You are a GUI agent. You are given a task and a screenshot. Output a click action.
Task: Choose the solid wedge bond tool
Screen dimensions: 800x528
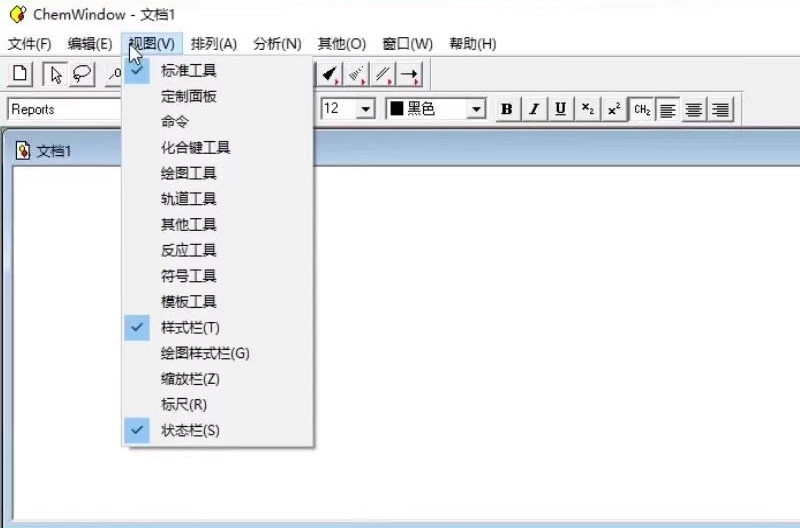click(330, 74)
